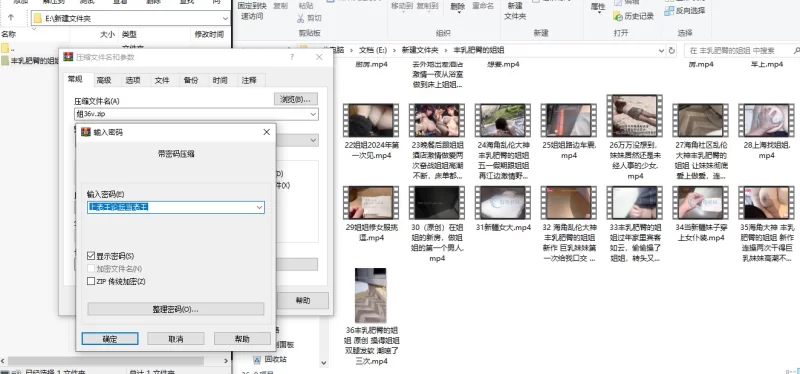The image size is (800, 374).
Task: Click 固定到快速访问 in the ribbon
Action: [x=252, y=11]
